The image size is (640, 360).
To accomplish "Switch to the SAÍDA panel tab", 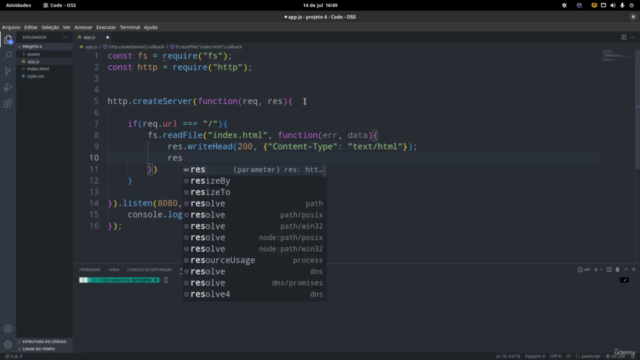I will [x=114, y=269].
